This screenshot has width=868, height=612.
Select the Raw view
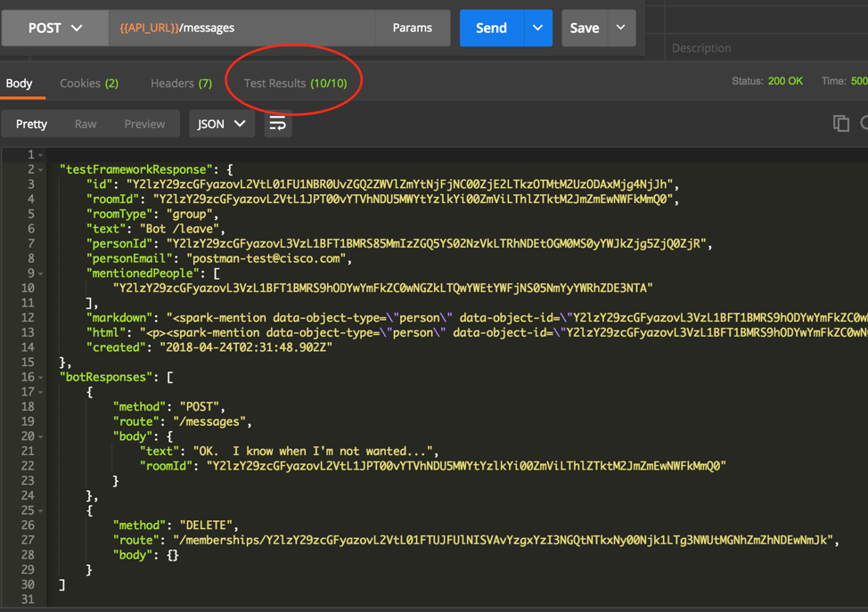[x=86, y=124]
